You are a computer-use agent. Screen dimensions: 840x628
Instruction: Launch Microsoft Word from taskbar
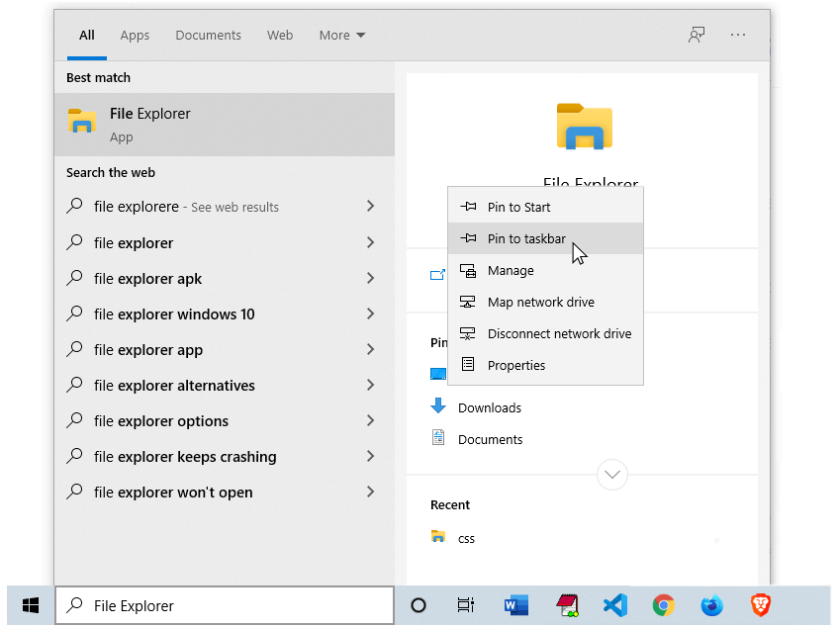tap(515, 605)
